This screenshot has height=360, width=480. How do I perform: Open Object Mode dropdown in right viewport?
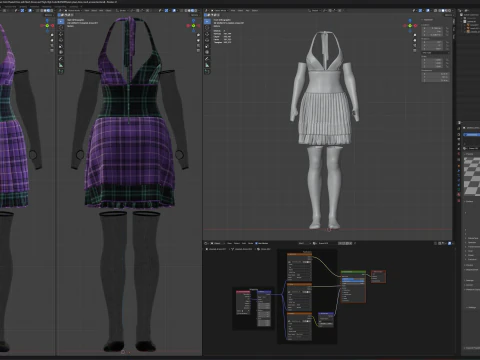click(220, 10)
